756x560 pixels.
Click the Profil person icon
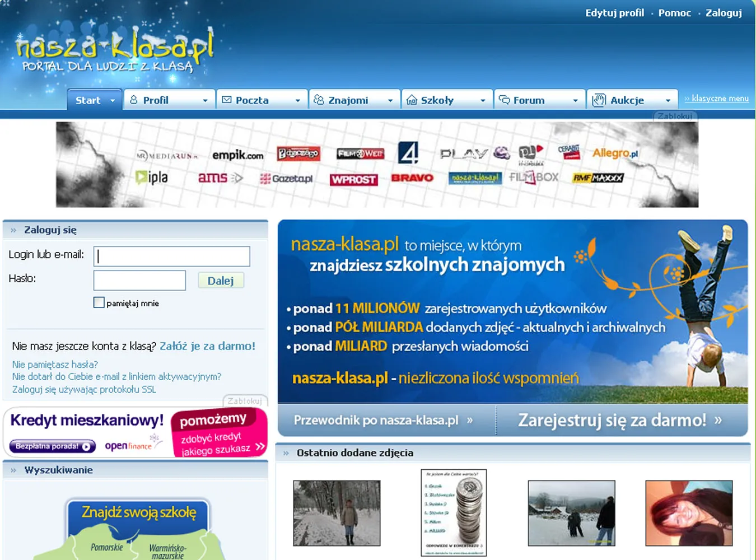point(133,100)
